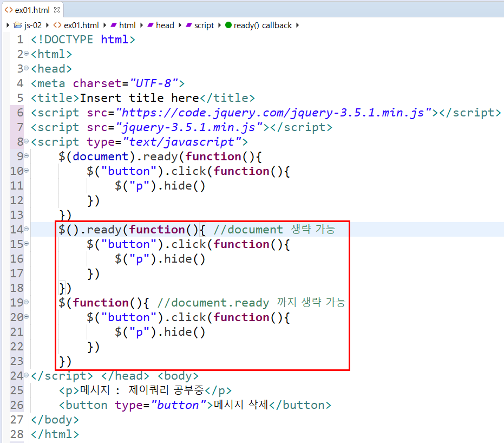The height and width of the screenshot is (443, 504).
Task: Click the ex01.html file icon in breadcrumb
Action: point(57,25)
